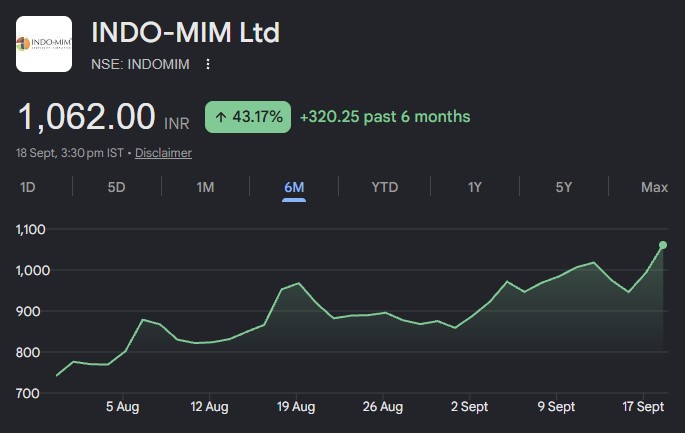Click the INR currency label
The image size is (685, 433).
pos(176,124)
